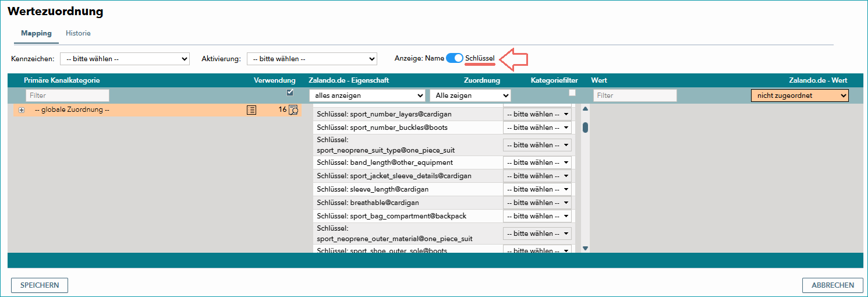Screen dimensions: 868x297
Task: Click the 'Zalando.de - Wert' column header
Action: point(818,80)
